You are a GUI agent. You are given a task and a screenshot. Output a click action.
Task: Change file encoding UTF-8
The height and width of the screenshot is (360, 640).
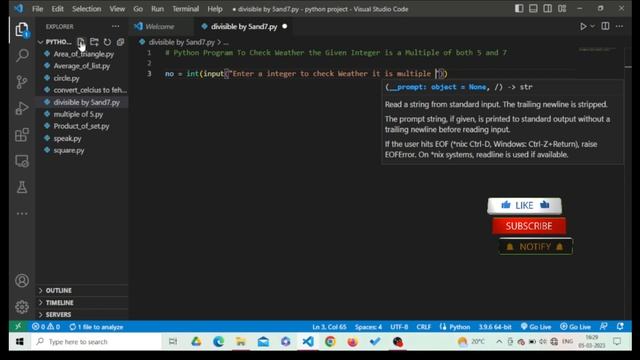pyautogui.click(x=399, y=327)
